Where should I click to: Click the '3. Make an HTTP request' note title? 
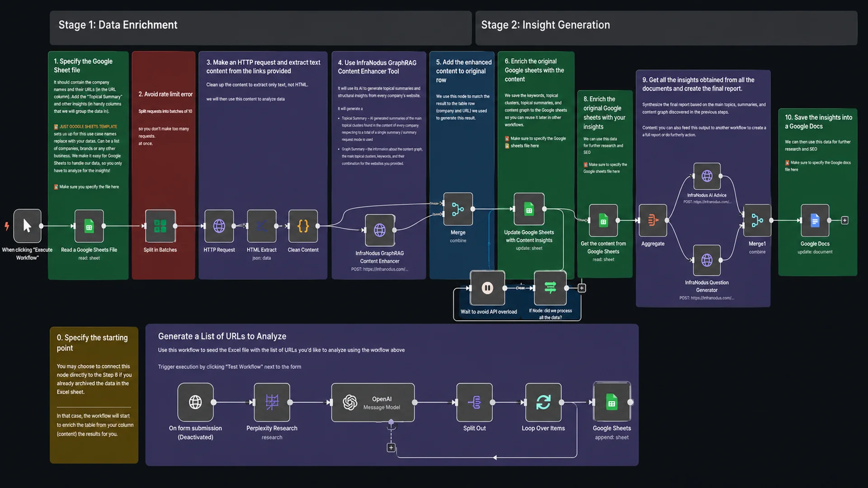point(263,67)
